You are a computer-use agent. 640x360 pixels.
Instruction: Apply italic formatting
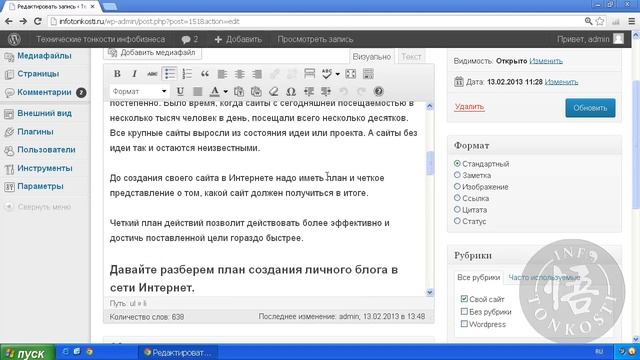pyautogui.click(x=134, y=74)
